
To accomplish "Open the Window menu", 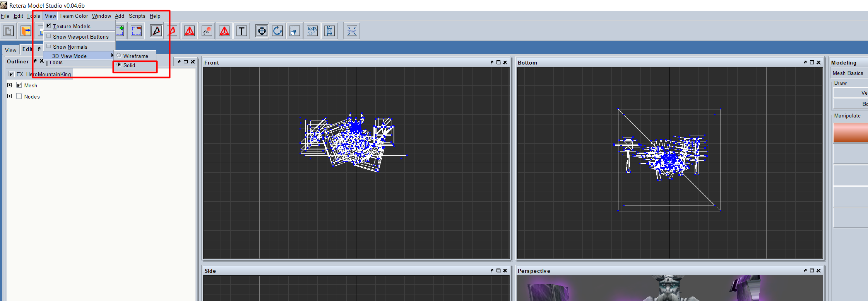I will (101, 16).
